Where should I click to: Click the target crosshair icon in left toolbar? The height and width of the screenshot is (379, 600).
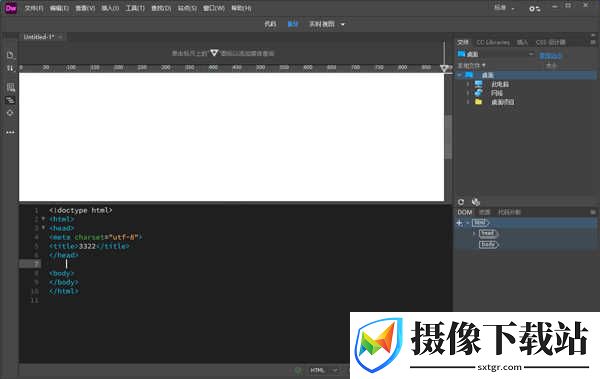(x=10, y=113)
